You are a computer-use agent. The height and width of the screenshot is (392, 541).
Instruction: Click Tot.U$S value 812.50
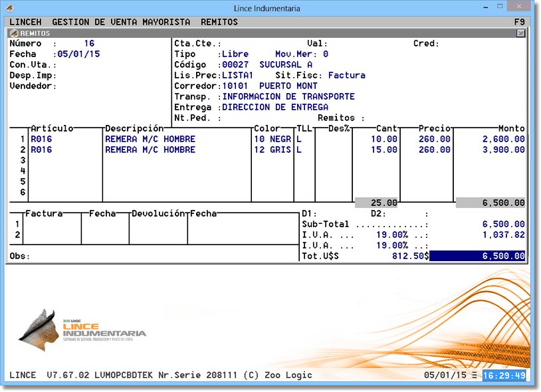(x=408, y=256)
